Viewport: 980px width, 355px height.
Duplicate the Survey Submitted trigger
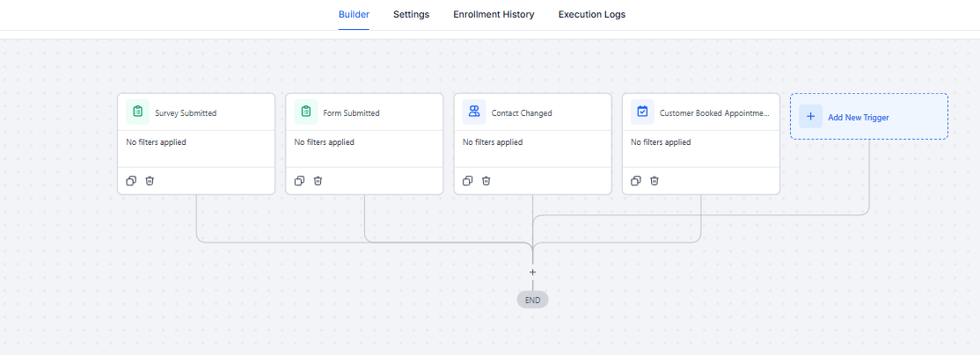[x=131, y=181]
